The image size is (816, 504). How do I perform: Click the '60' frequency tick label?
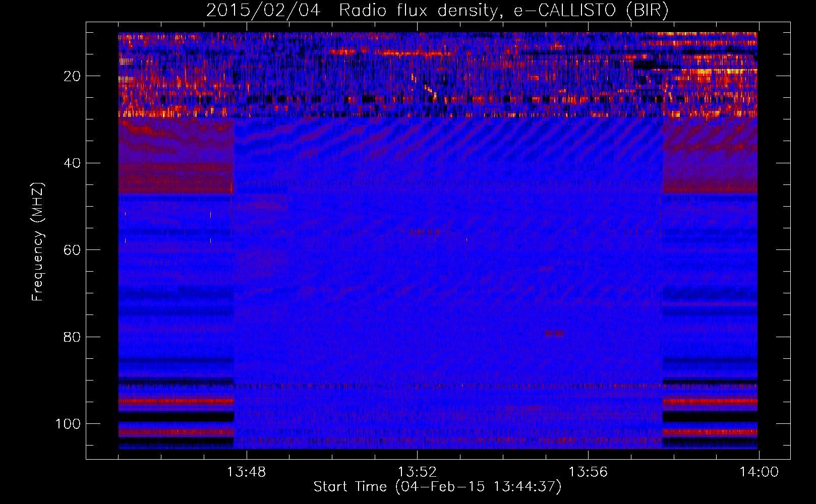(72, 250)
